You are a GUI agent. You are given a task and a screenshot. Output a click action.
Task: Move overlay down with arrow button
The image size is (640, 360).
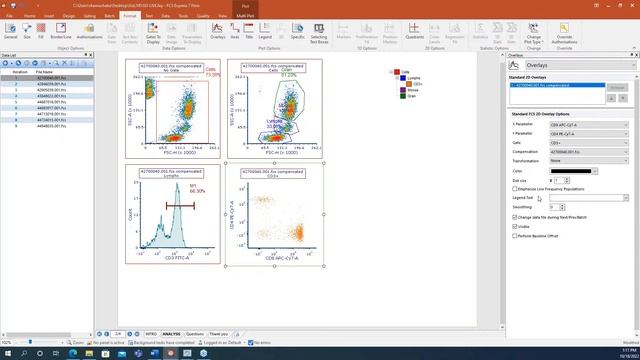tap(623, 98)
